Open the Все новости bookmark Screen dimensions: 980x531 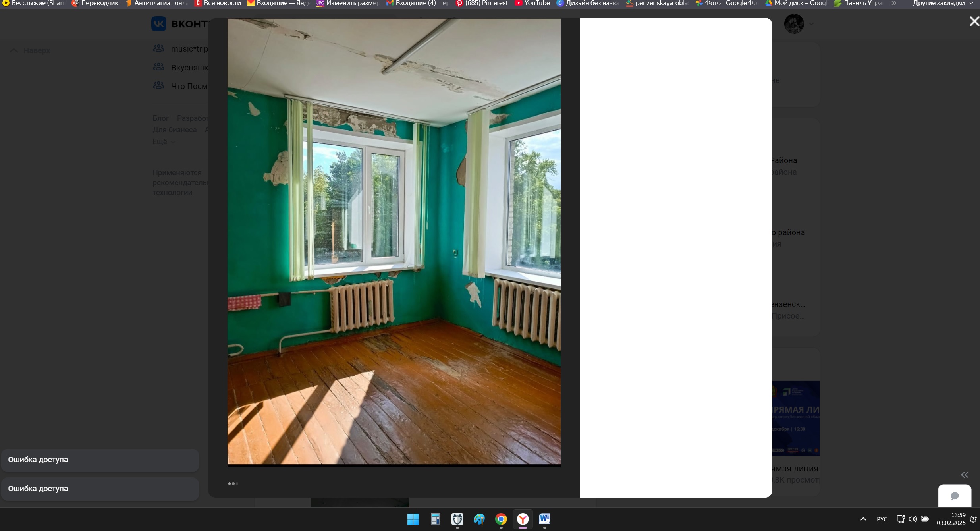coord(218,3)
